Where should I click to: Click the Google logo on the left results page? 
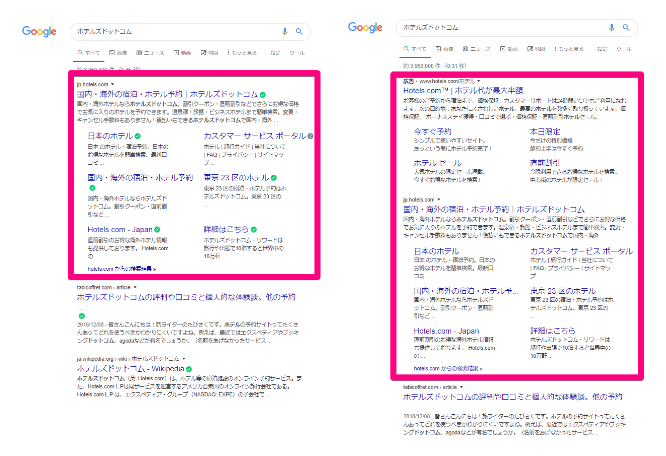39,31
